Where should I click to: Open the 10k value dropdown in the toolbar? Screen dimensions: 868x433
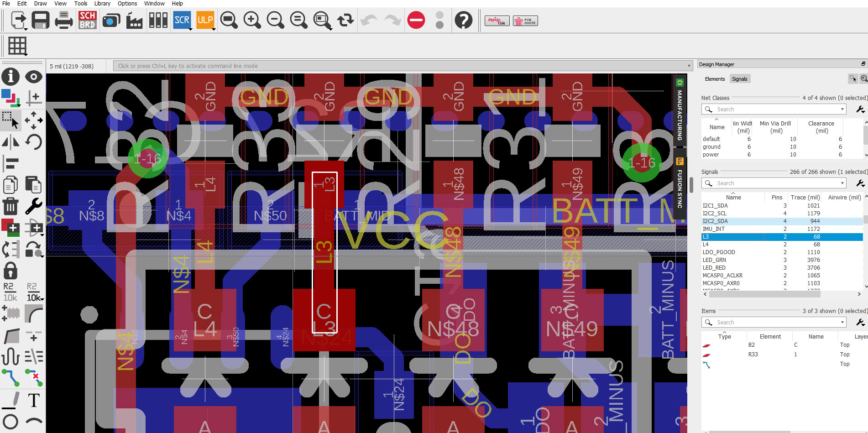[42, 299]
